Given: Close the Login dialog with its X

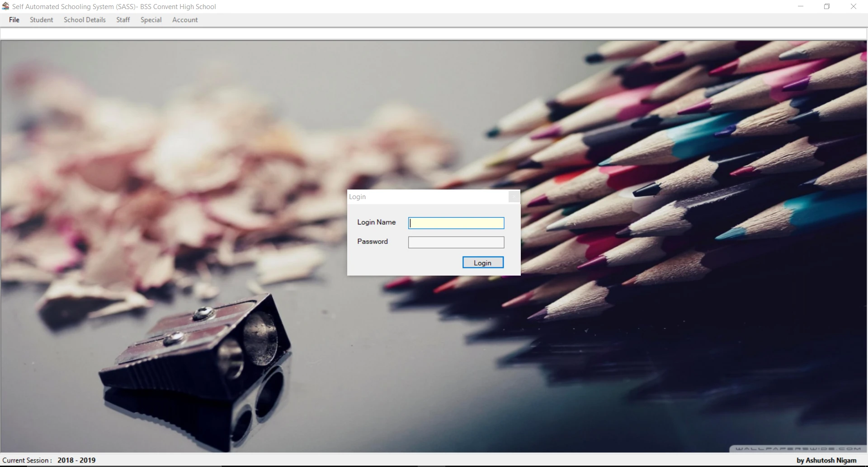Looking at the screenshot, I should coord(514,197).
